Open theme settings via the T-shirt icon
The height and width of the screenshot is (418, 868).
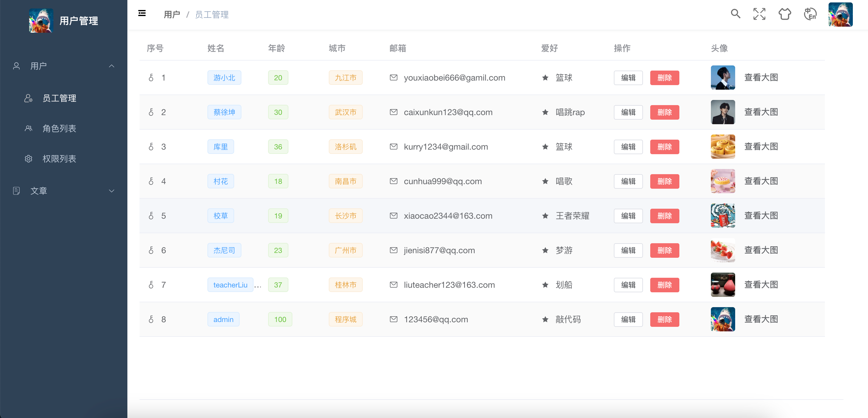[x=785, y=14]
